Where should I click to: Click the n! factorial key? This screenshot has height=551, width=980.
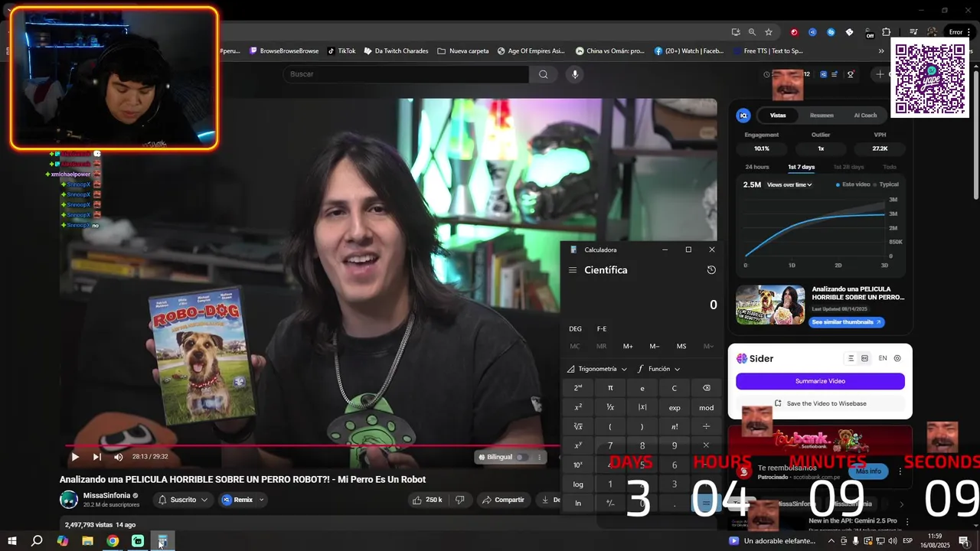click(x=675, y=426)
